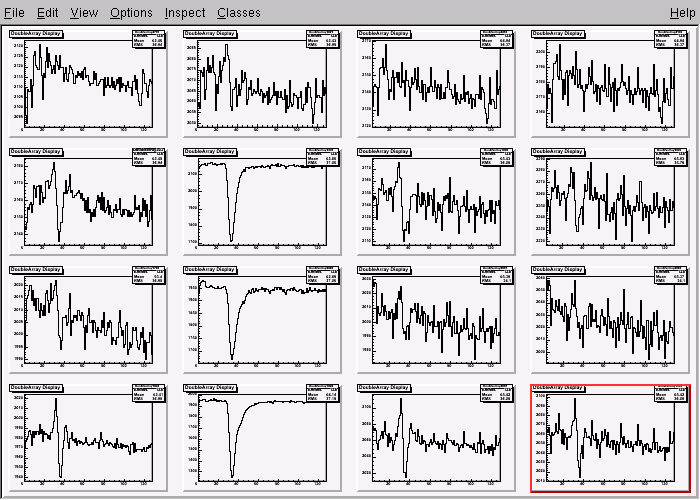Select the second-row, fourth-column waveform plot
The height and width of the screenshot is (500, 700).
click(610, 201)
